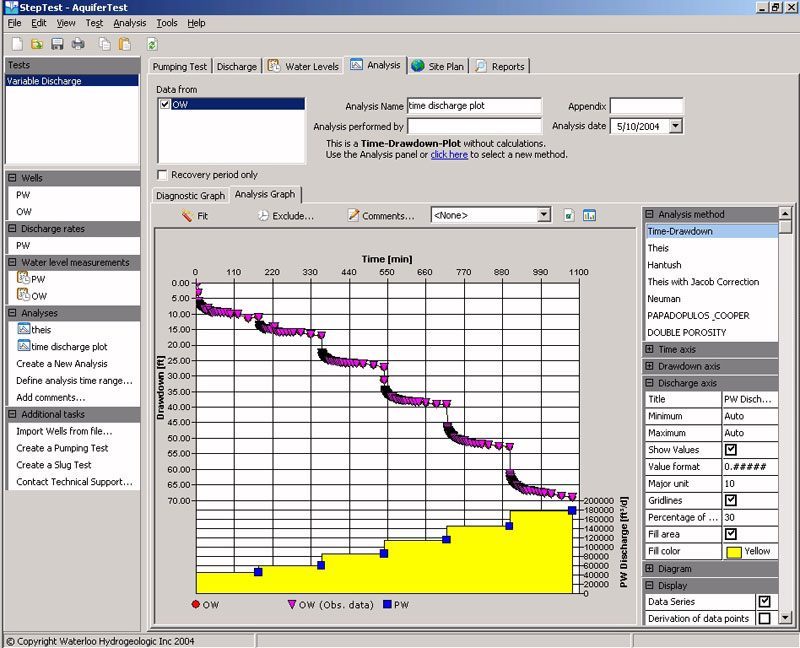Select Hantush analysis method

(x=712, y=265)
